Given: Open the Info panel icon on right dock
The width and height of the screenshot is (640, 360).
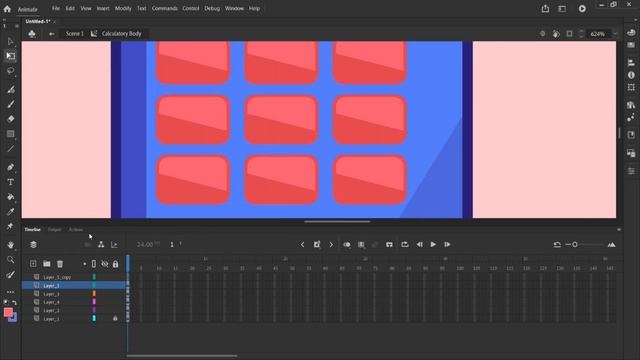Looking at the screenshot, I should click(x=631, y=75).
